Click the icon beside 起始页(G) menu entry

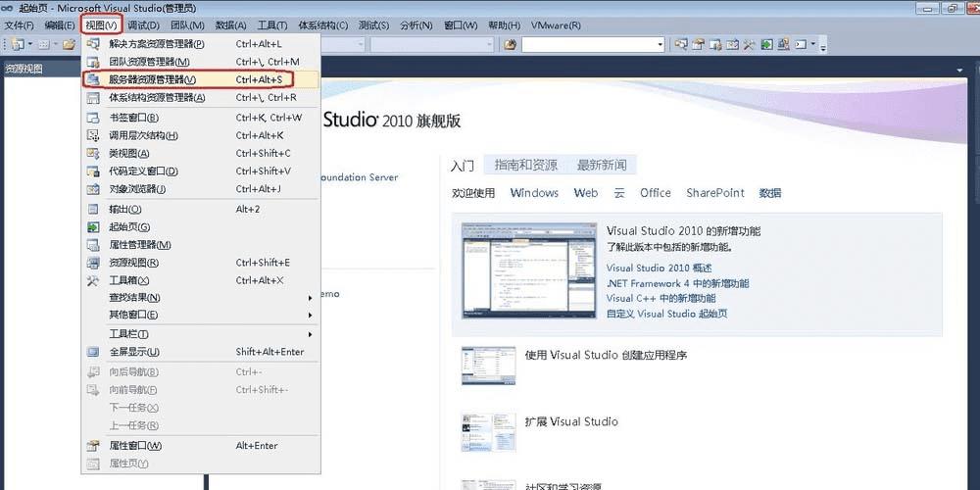pos(93,227)
